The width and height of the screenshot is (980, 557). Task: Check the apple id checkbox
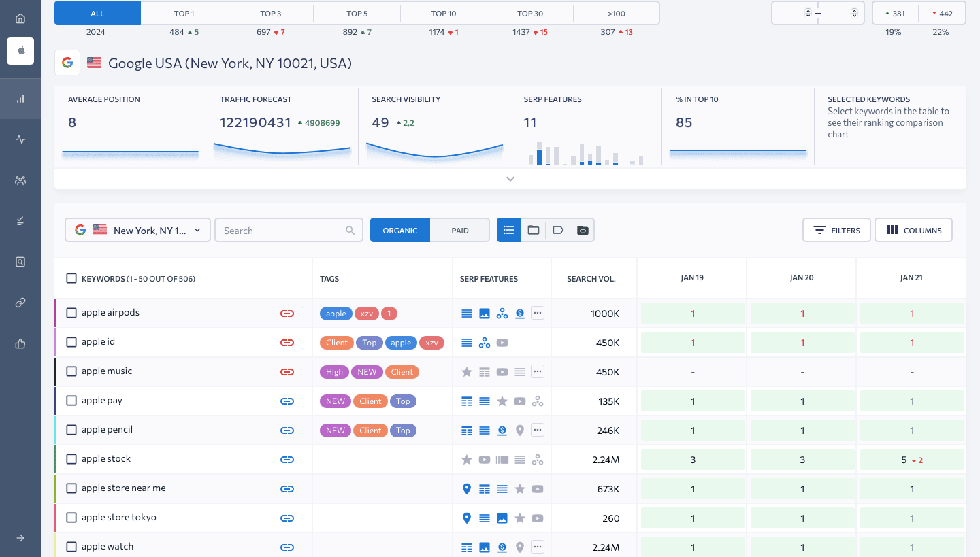coord(71,342)
